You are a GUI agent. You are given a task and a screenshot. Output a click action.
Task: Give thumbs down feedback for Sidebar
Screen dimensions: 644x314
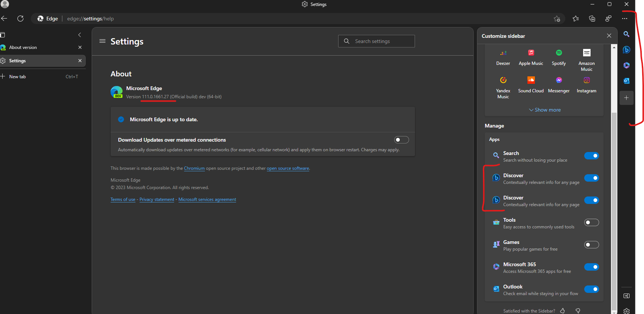[x=578, y=311]
